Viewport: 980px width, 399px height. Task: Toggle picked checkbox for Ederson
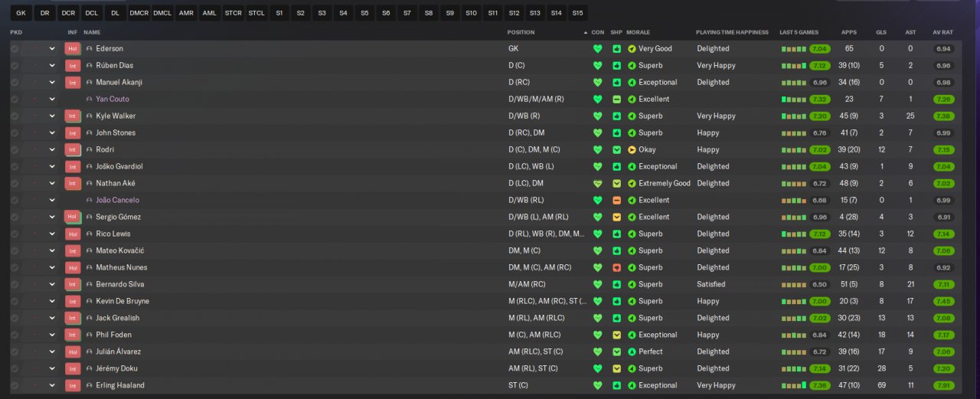point(15,48)
